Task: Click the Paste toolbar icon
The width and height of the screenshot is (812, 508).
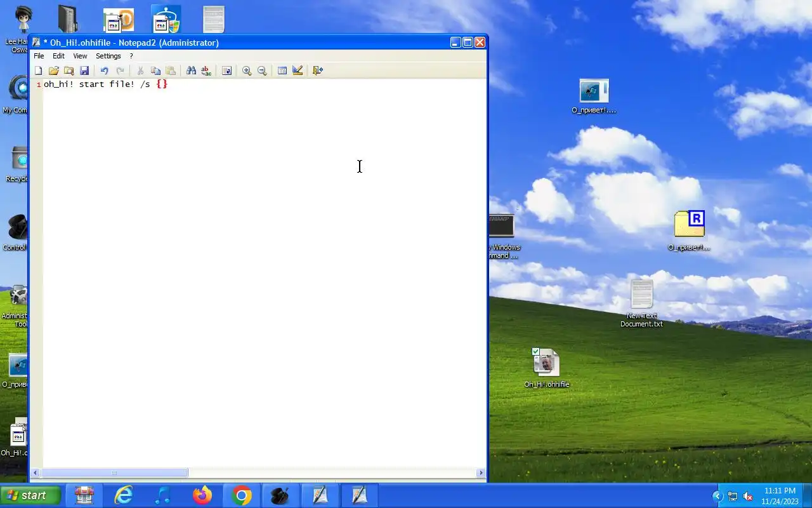Action: 171,70
